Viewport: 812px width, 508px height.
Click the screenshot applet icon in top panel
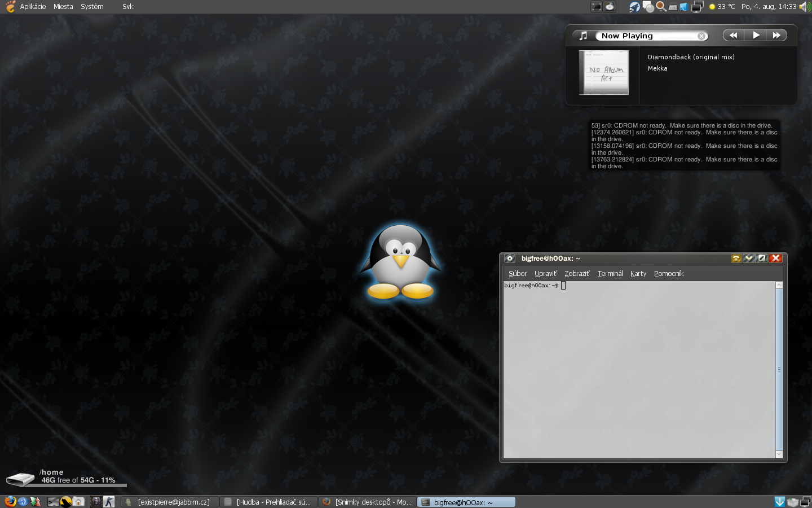[596, 7]
